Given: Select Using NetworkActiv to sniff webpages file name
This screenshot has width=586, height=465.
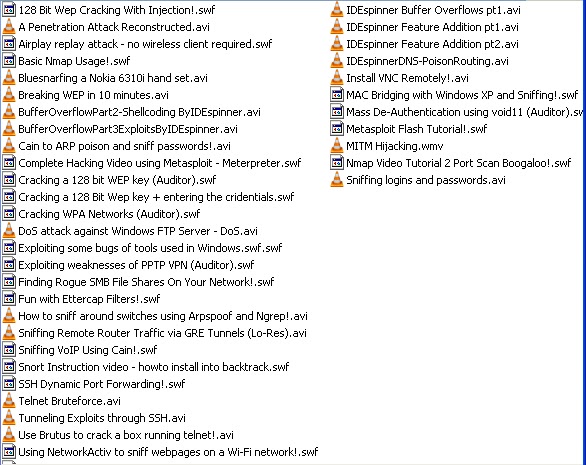Looking at the screenshot, I should point(168,452).
